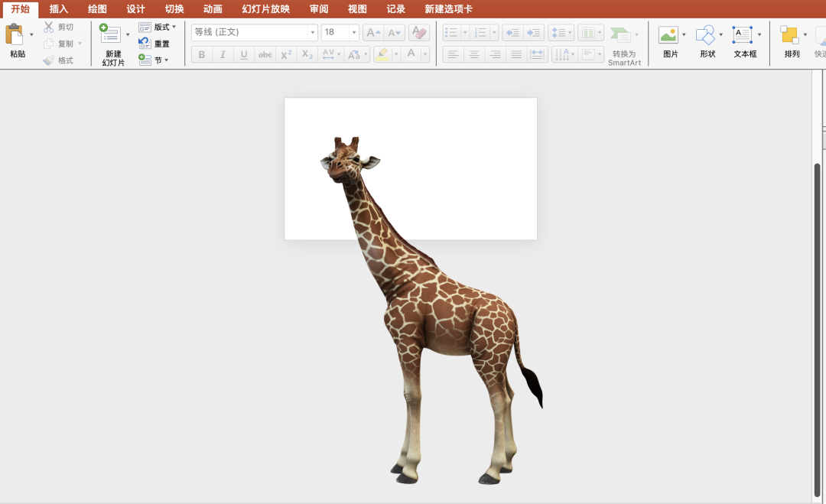This screenshot has width=826, height=504.
Task: Switch to the 绘图 tab
Action: coord(97,9)
